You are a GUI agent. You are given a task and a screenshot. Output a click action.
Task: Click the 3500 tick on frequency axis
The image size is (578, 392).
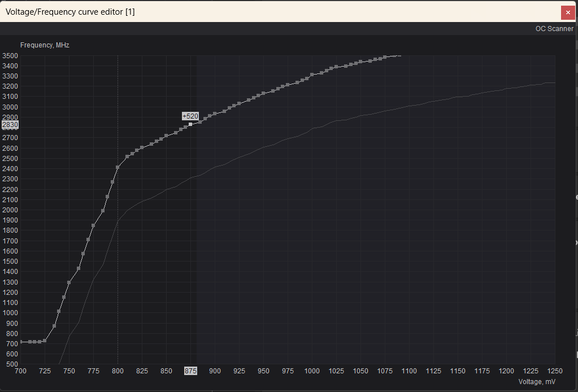click(10, 55)
